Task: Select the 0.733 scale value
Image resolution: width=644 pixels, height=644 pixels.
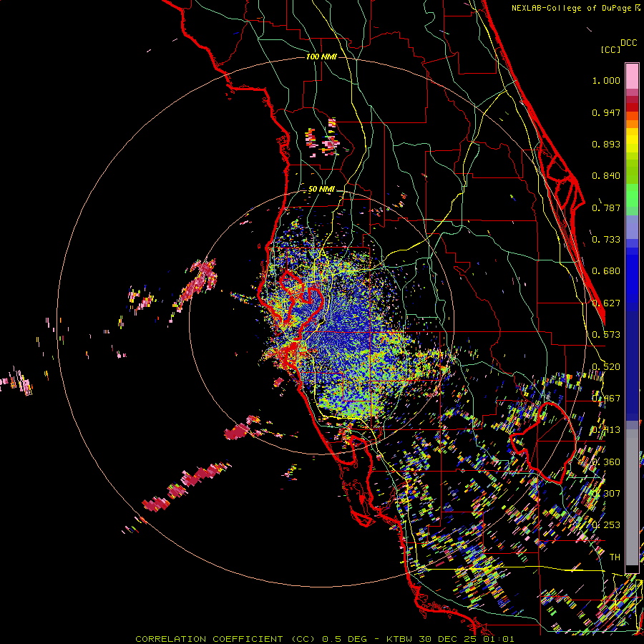Action: click(x=606, y=240)
